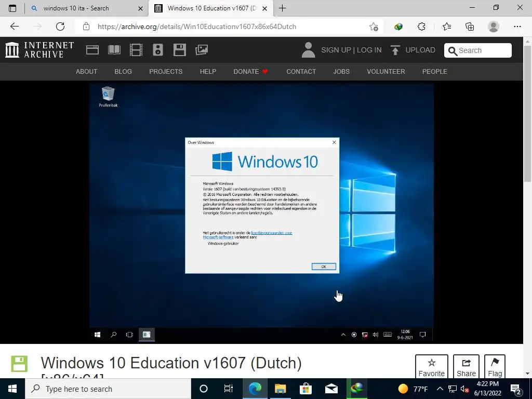Open Microsoft Store from taskbar
Image resolution: width=532 pixels, height=399 pixels.
305,389
